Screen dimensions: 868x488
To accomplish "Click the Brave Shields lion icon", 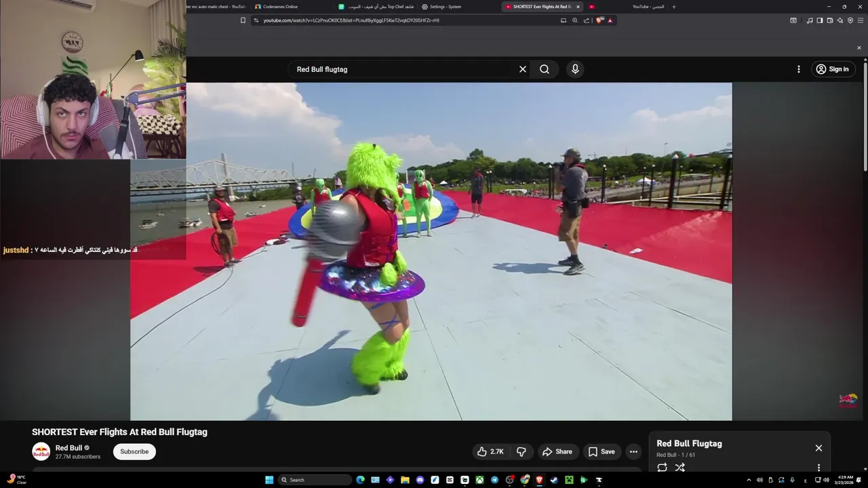I will pos(599,20).
